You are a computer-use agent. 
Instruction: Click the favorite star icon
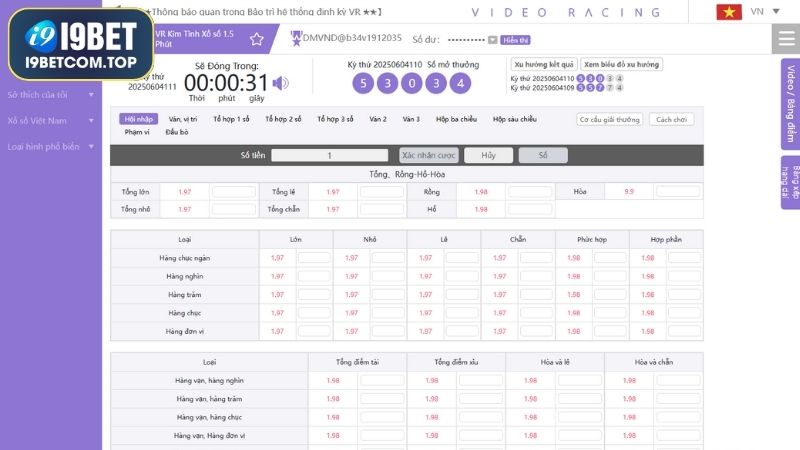[257, 39]
